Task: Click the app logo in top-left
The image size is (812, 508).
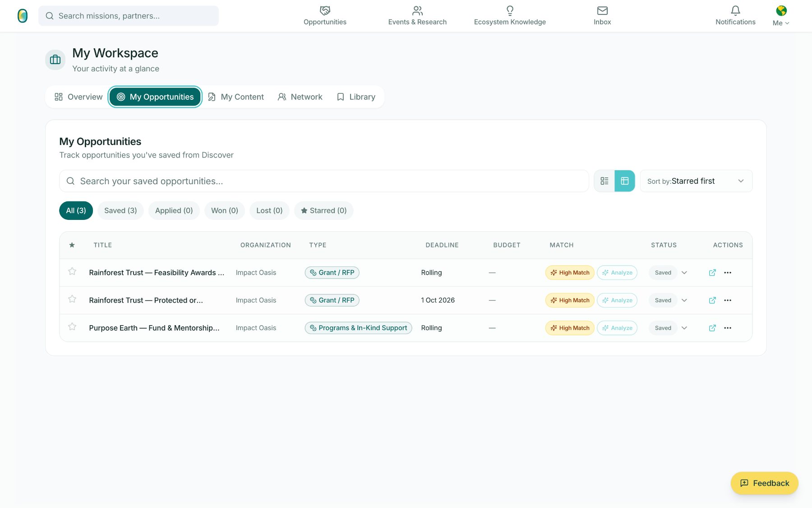Action: (x=23, y=16)
